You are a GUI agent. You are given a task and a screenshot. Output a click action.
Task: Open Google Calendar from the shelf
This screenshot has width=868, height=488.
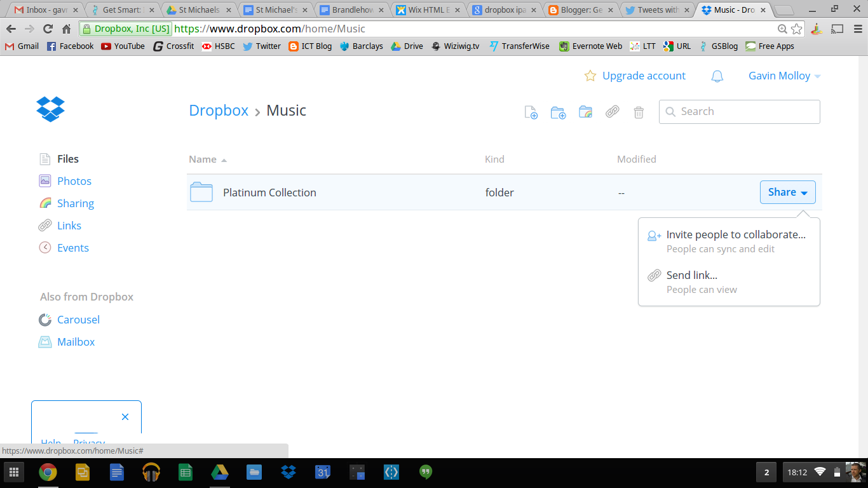coord(323,472)
